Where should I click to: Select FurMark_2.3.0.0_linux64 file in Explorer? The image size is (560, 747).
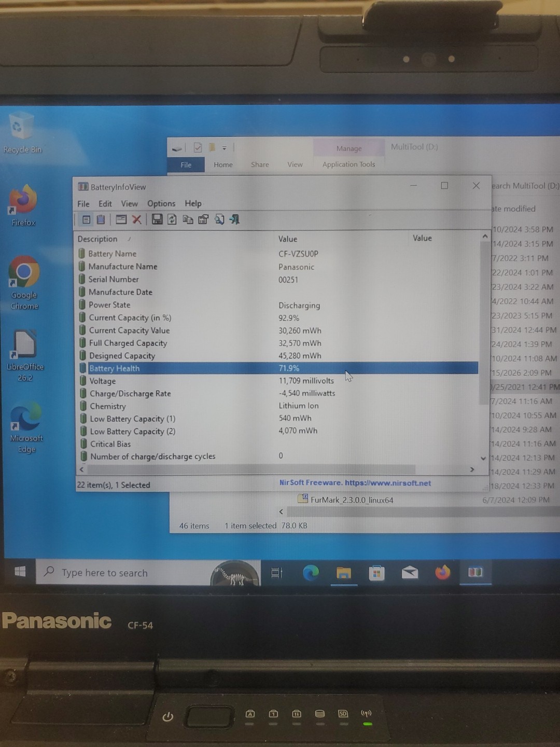346,500
